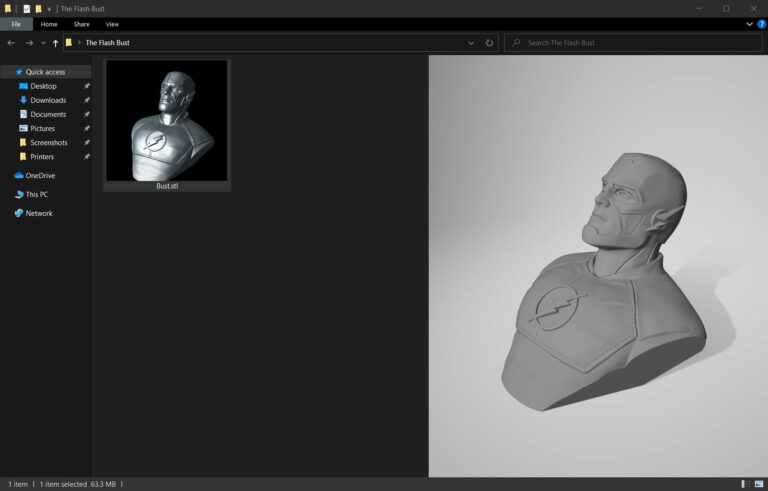
Task: Open the Share ribbon tab
Action: (x=81, y=24)
